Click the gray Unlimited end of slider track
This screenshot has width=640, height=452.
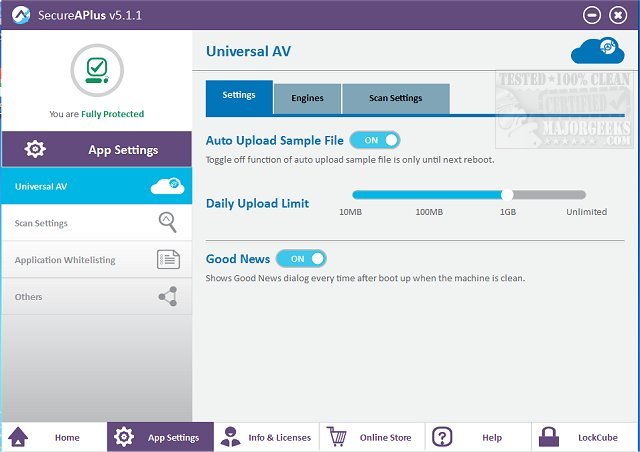click(582, 195)
